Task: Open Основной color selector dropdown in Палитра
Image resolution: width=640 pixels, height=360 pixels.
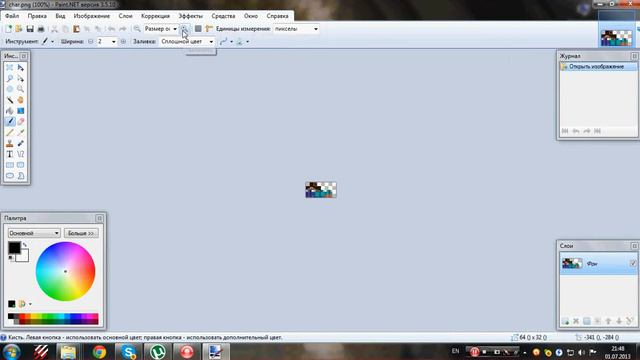Action: click(x=34, y=233)
